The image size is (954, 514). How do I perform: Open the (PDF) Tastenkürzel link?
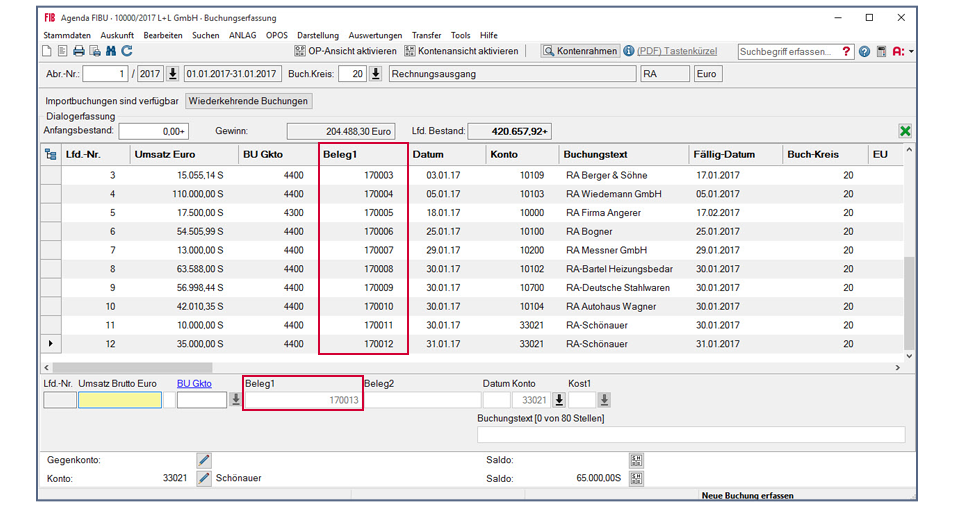click(678, 51)
